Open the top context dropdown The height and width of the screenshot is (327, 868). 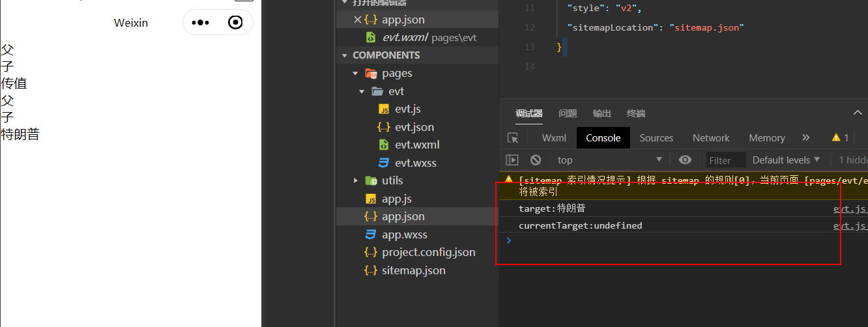coord(610,160)
